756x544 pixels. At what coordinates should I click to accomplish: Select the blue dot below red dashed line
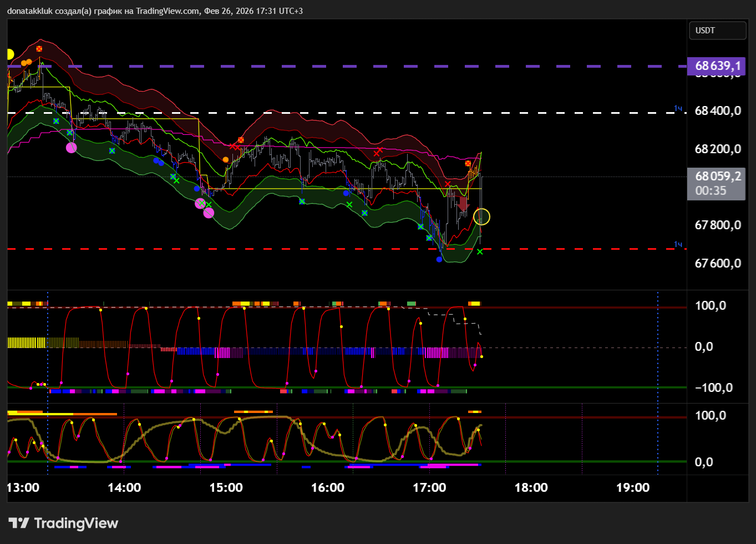point(439,259)
